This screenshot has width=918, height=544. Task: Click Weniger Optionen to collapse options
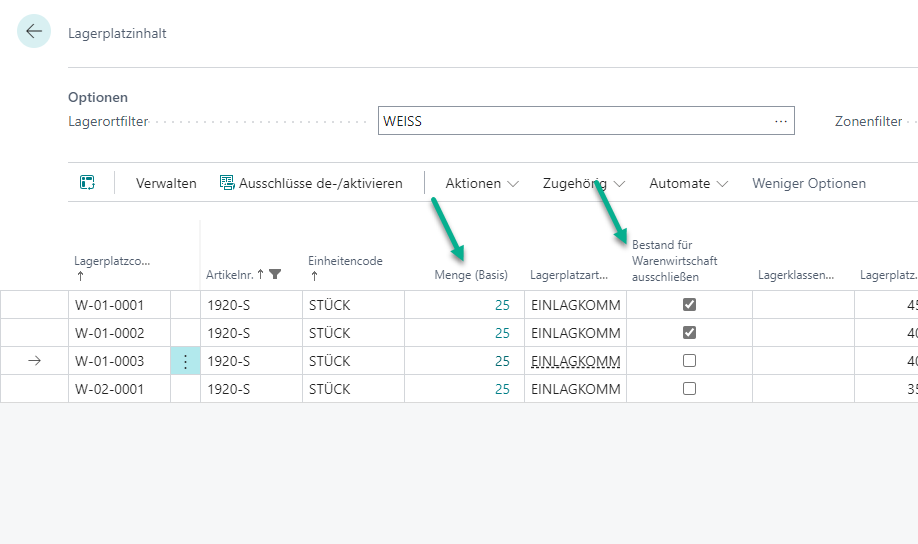(809, 183)
